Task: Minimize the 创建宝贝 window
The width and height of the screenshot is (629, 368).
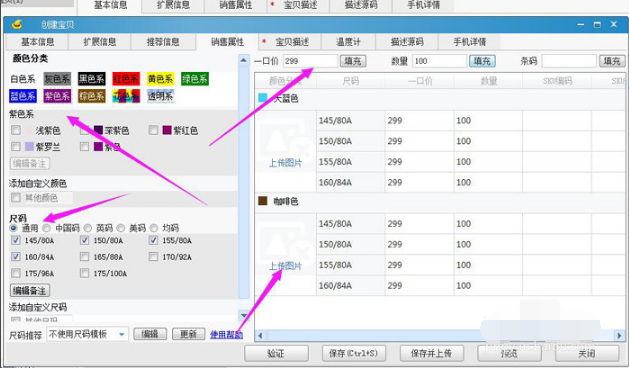Action: [580, 25]
